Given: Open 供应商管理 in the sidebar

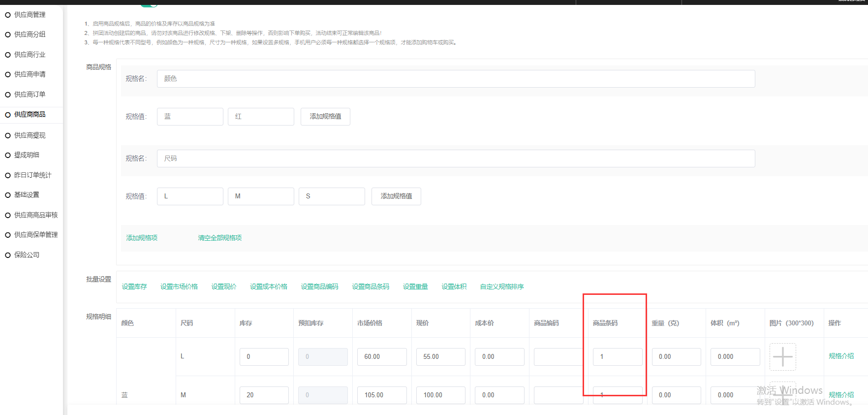Looking at the screenshot, I should pyautogui.click(x=30, y=15).
